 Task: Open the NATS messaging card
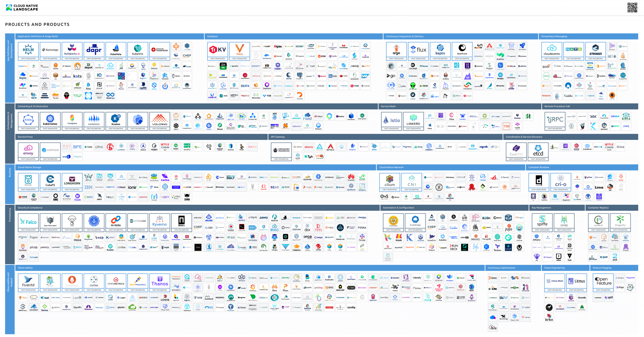(x=574, y=51)
